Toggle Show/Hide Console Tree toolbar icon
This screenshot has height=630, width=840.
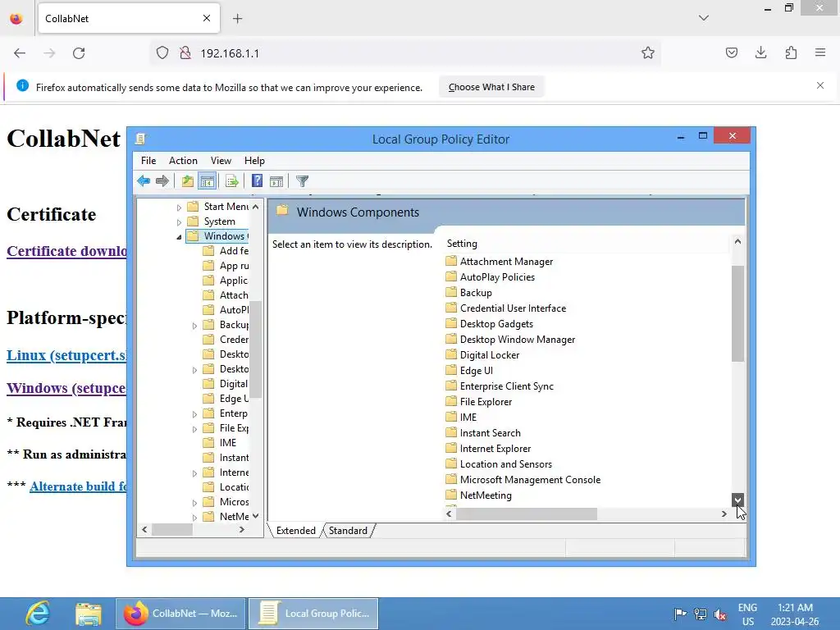tap(207, 181)
